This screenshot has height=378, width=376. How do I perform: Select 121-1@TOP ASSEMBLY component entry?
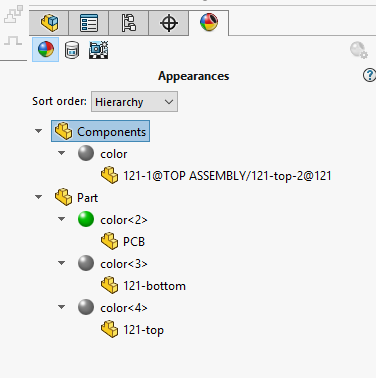227,176
